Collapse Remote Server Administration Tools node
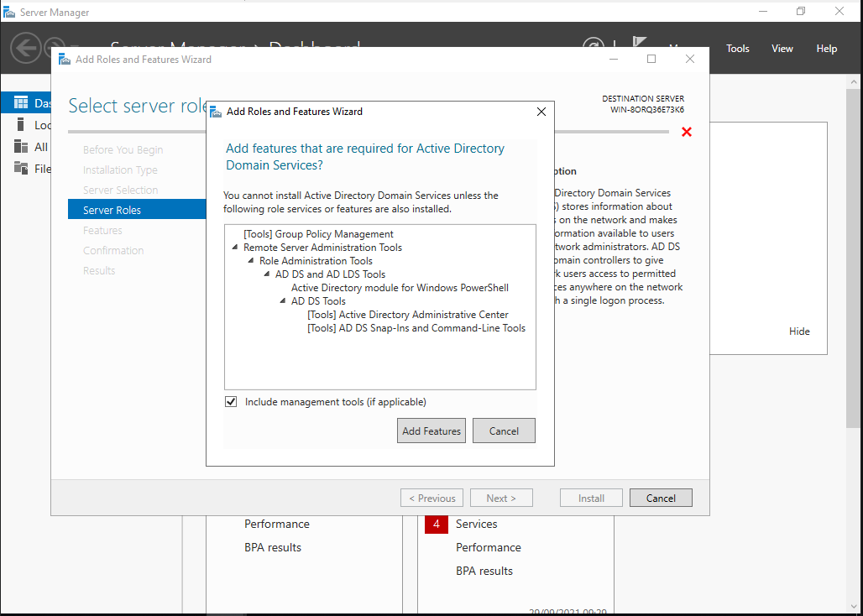The image size is (863, 616). point(236,248)
